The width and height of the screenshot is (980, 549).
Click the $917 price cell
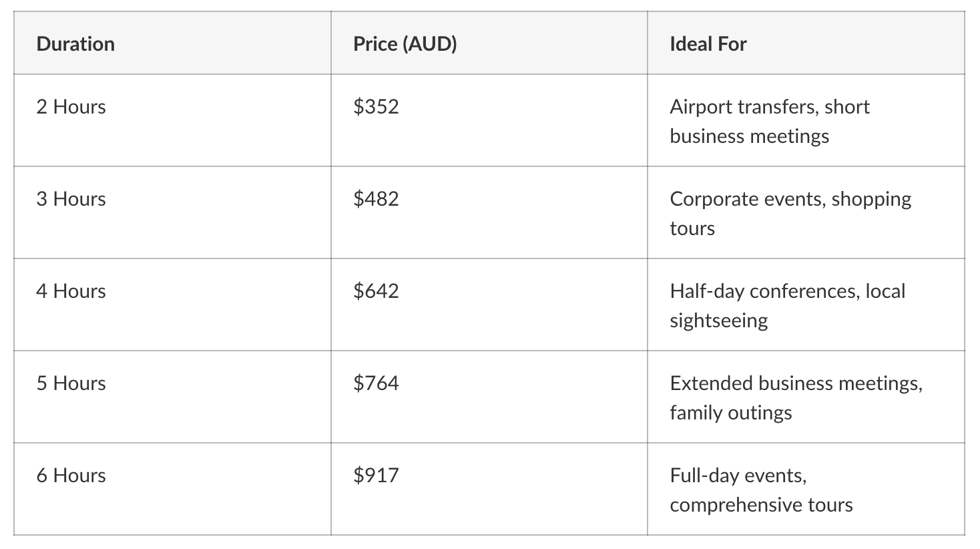pos(489,489)
